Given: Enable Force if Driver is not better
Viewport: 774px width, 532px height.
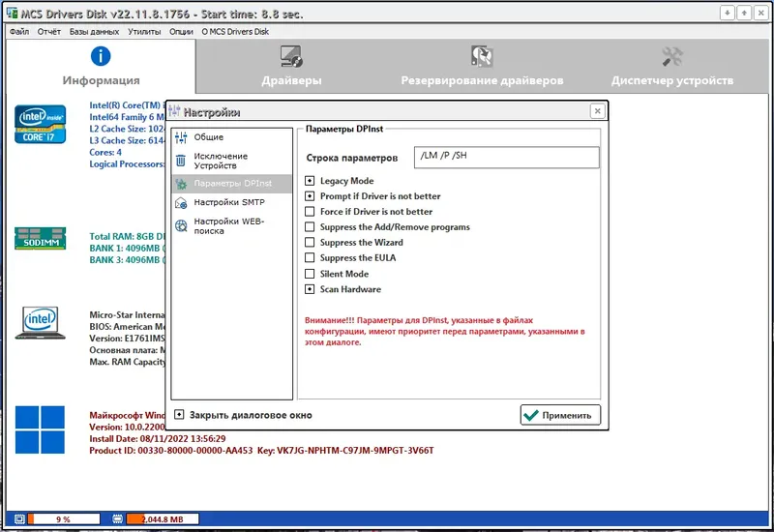Looking at the screenshot, I should tap(310, 211).
